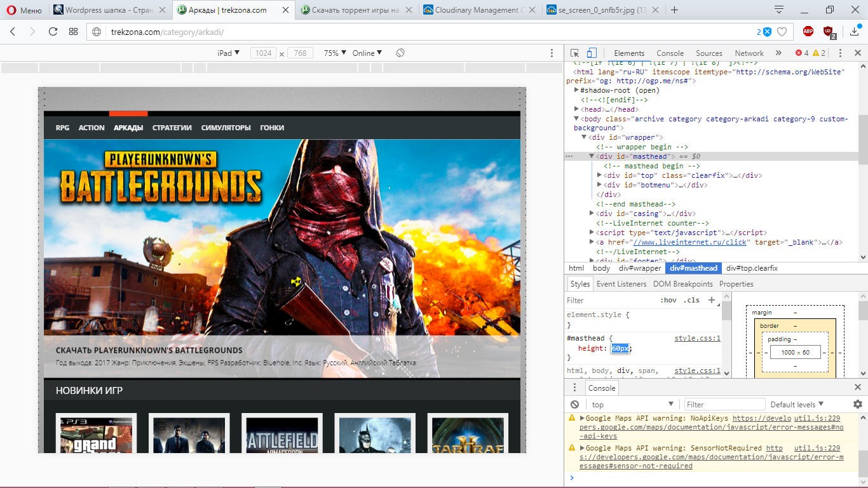This screenshot has width=868, height=488.
Task: Click the bookmark heart icon in address bar
Action: [782, 32]
